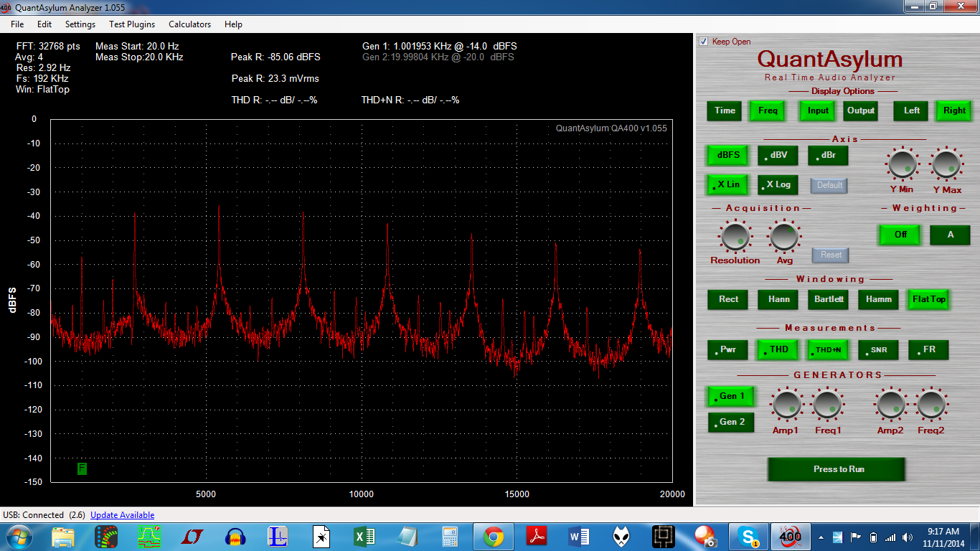The width and height of the screenshot is (980, 551).
Task: Select Hamm window
Action: pyautogui.click(x=878, y=299)
